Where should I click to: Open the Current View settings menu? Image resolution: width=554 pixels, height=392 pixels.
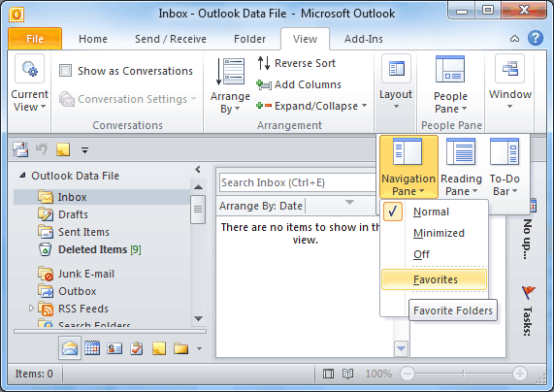tap(29, 83)
